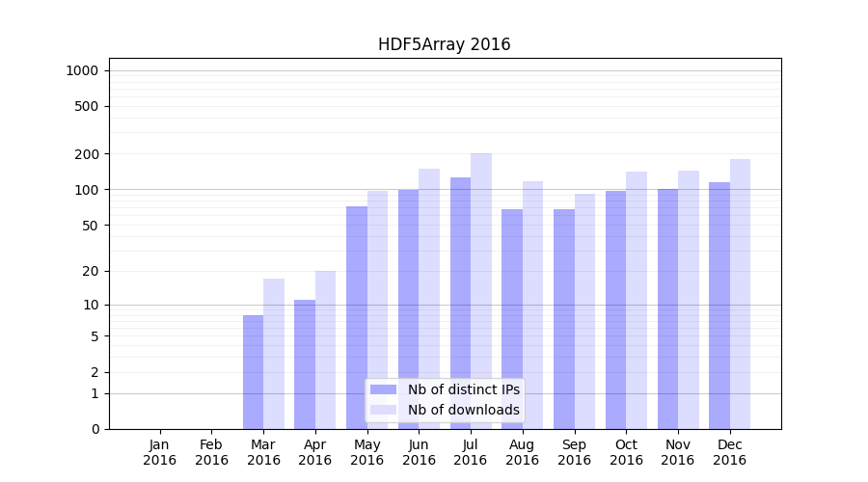Select the 'Nb of downloads' legend label
This screenshot has width=868, height=482.
[x=463, y=410]
